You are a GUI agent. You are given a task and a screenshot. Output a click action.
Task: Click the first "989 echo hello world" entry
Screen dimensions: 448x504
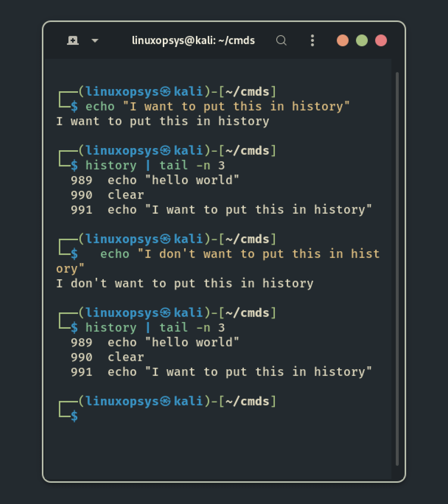coord(155,180)
